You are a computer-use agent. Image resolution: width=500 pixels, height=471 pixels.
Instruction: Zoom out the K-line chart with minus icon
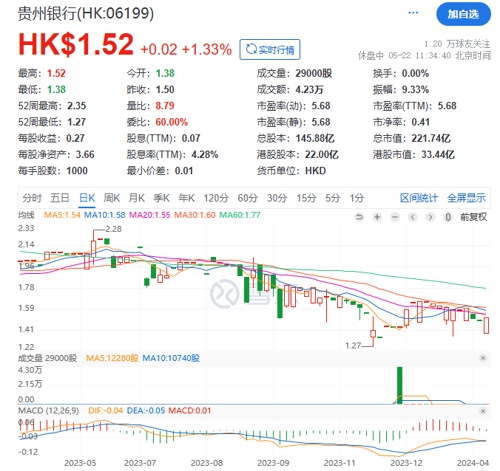395,217
